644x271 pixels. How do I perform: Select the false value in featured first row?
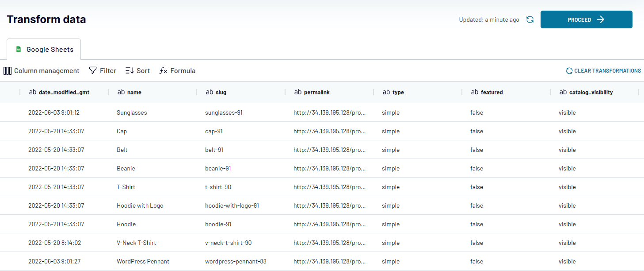476,112
